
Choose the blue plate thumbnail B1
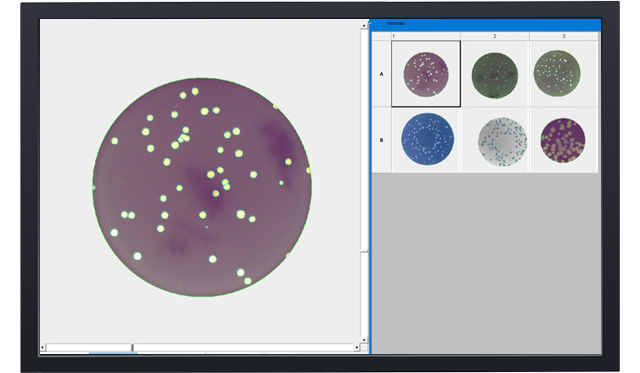tap(427, 139)
